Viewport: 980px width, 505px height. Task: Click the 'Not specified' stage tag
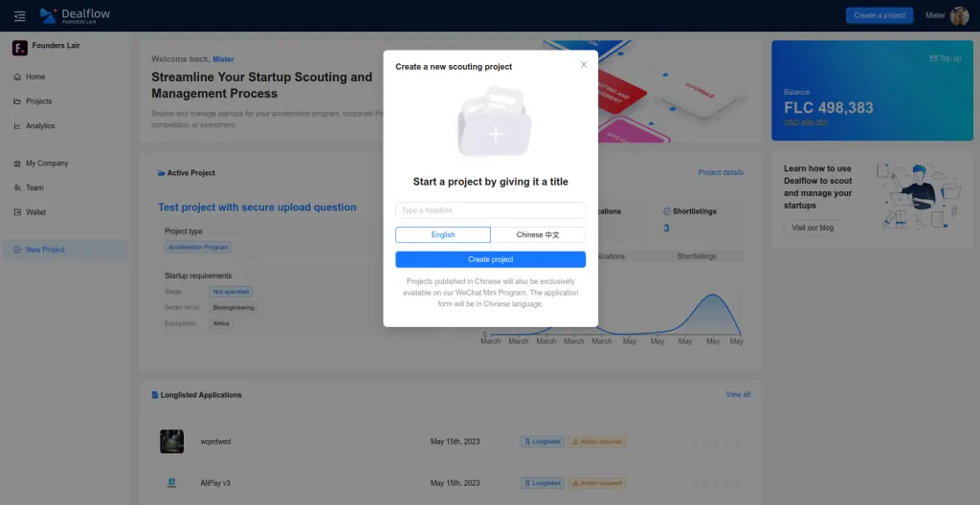tap(232, 292)
